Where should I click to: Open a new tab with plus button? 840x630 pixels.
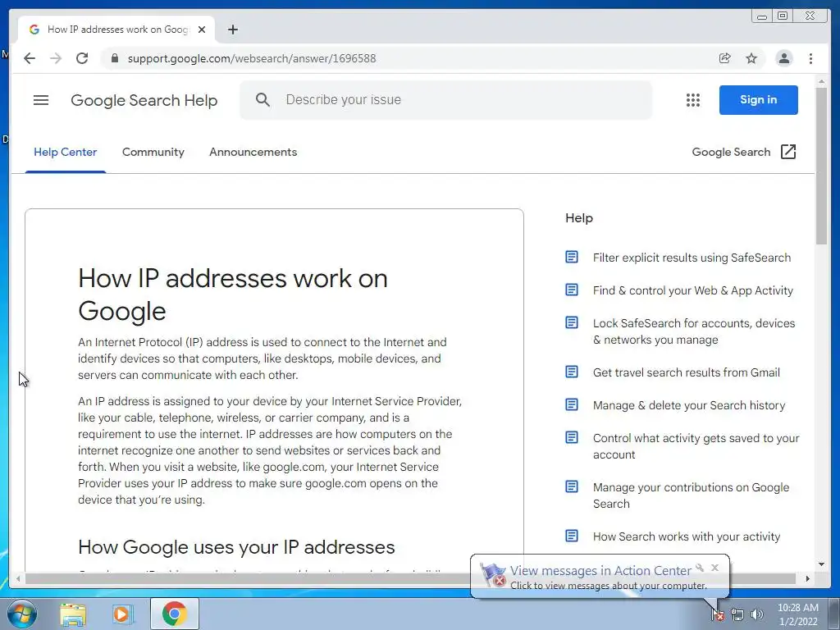(x=232, y=30)
